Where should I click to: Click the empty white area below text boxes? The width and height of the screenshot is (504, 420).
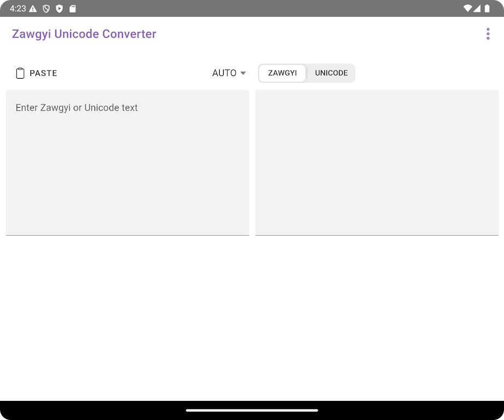pyautogui.click(x=252, y=317)
